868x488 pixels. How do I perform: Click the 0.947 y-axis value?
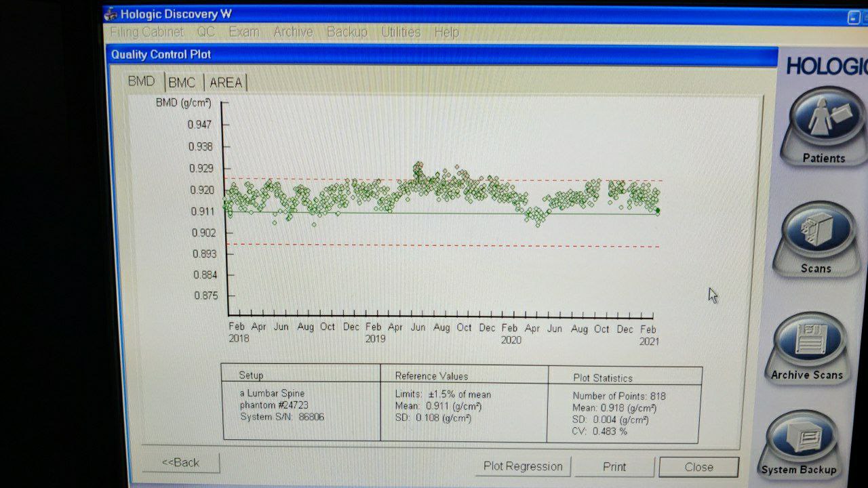coord(200,125)
